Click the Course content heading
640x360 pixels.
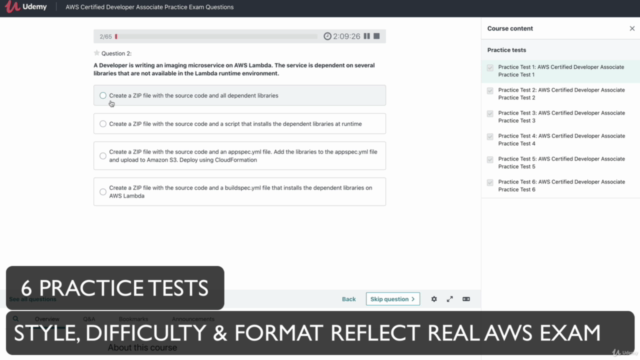pyautogui.click(x=510, y=29)
